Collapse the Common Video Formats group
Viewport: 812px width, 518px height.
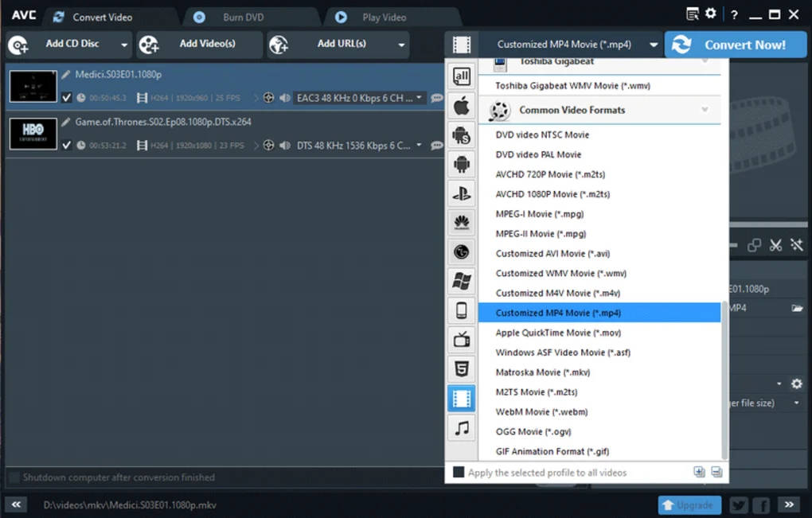[x=705, y=110]
